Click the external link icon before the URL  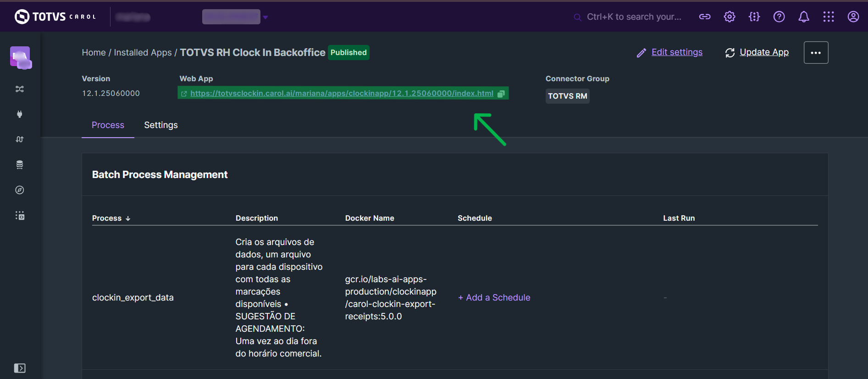click(x=184, y=94)
